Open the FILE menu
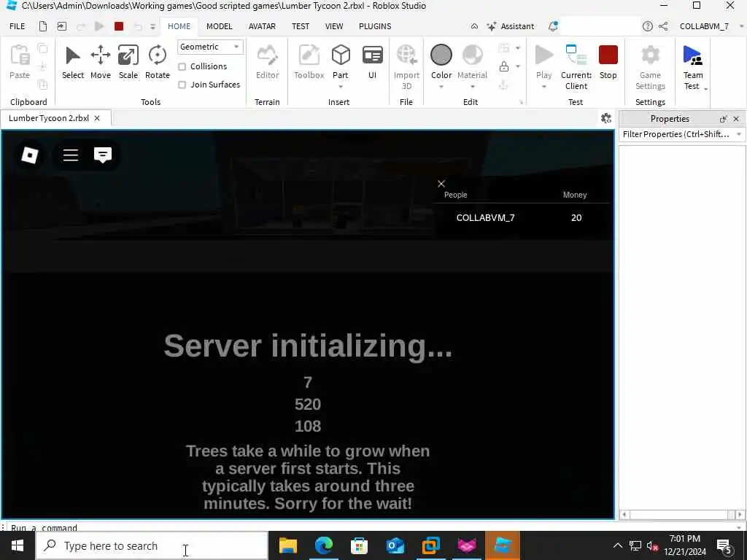The height and width of the screenshot is (560, 747). [18, 26]
